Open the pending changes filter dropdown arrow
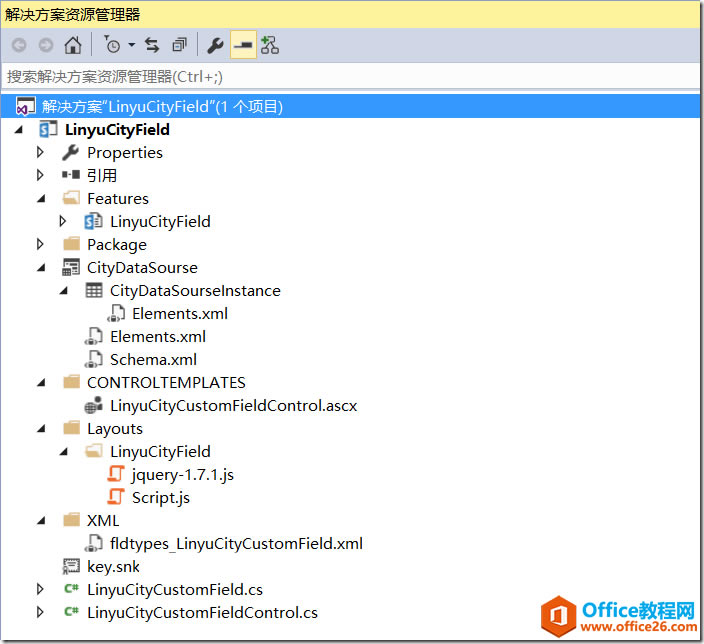This screenshot has width=704, height=644. pos(132,45)
